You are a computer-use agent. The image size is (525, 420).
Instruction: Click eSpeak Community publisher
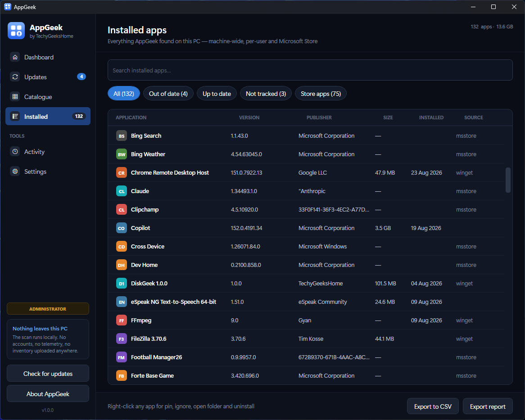click(322, 302)
